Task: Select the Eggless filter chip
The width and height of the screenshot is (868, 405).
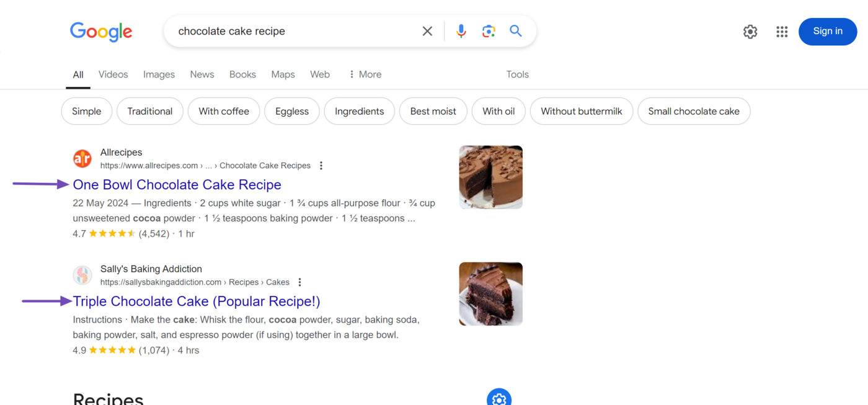Action: point(292,111)
